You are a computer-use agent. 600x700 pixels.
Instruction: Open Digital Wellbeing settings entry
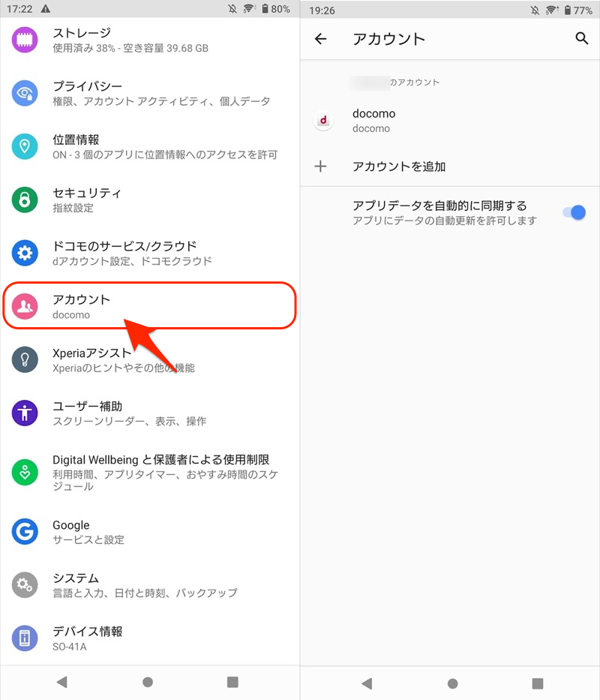click(149, 473)
